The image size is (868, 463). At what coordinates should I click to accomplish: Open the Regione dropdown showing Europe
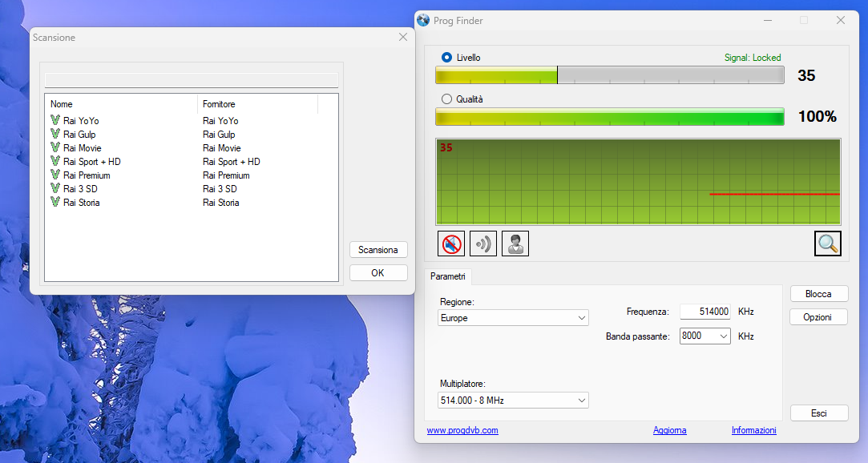pyautogui.click(x=513, y=317)
